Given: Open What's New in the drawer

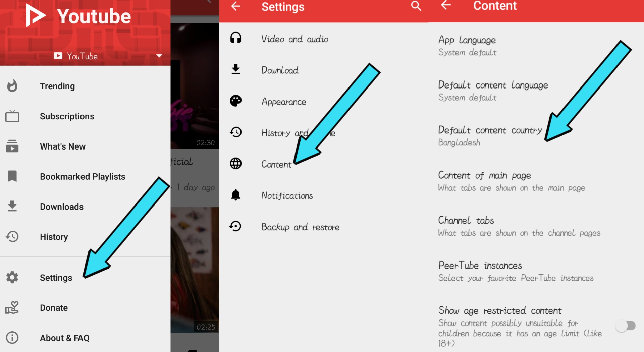Looking at the screenshot, I should (63, 146).
